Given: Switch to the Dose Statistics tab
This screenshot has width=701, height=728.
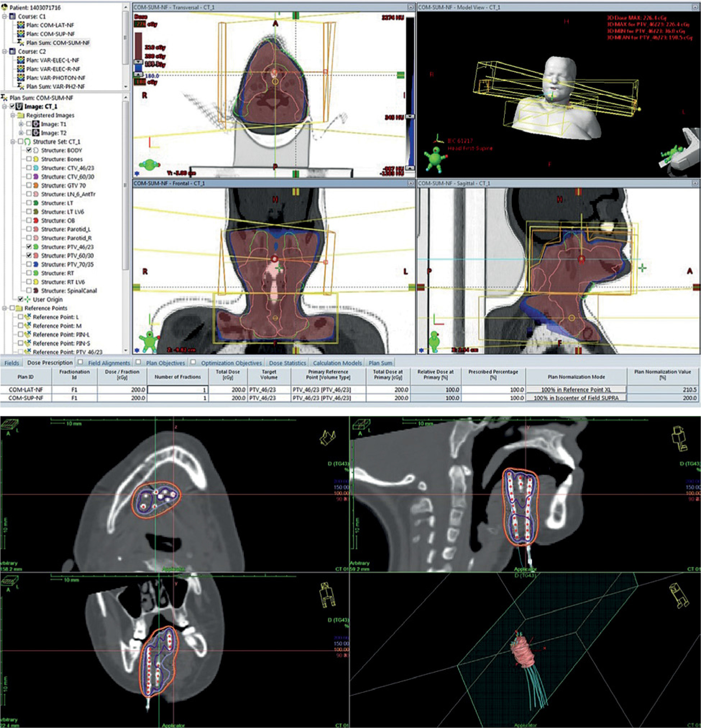Looking at the screenshot, I should pos(287,363).
